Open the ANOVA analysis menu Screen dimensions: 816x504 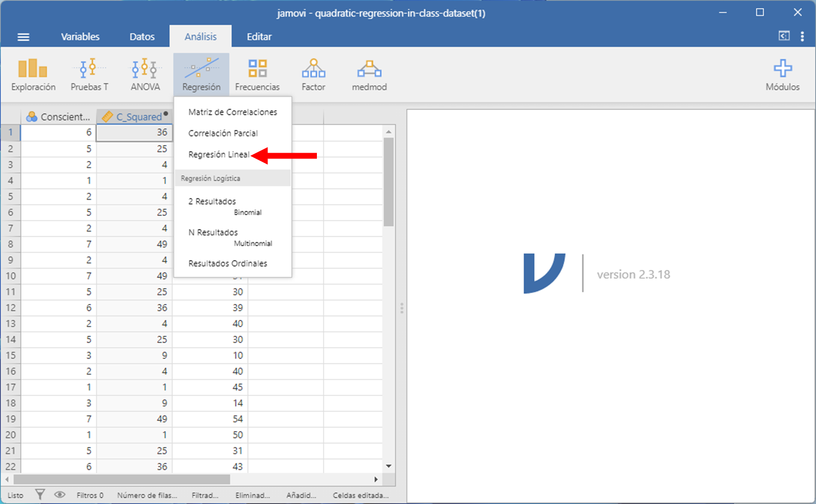[x=145, y=75]
